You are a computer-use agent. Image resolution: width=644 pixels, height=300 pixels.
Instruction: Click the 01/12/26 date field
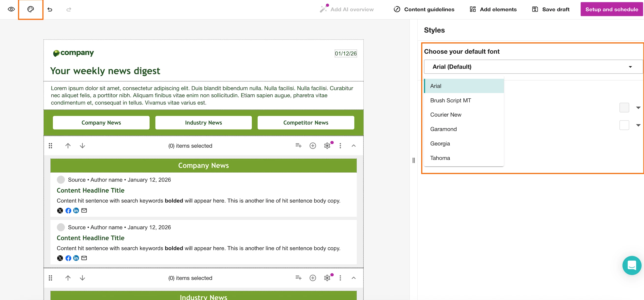pyautogui.click(x=346, y=53)
